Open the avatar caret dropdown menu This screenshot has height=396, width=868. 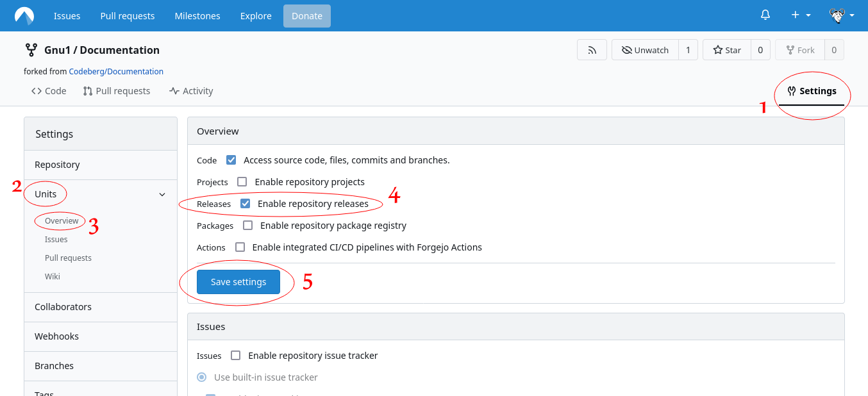[854, 15]
